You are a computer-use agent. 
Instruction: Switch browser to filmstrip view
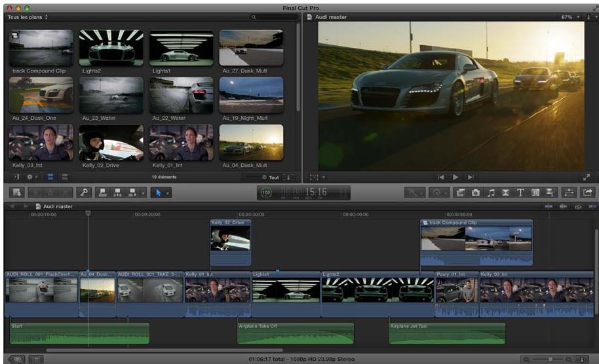point(50,177)
